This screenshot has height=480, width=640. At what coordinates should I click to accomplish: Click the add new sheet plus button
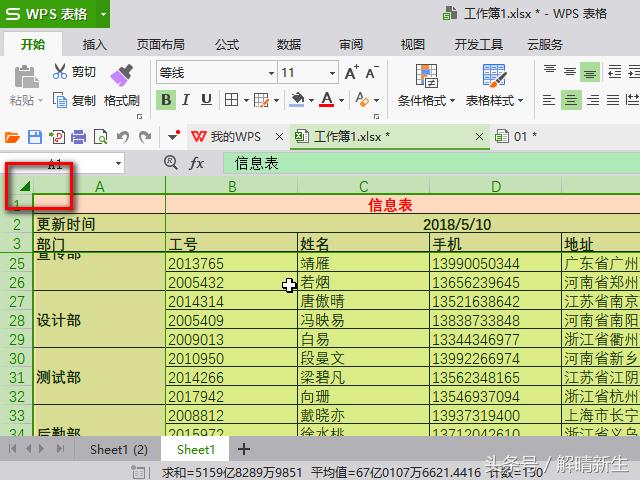(244, 449)
